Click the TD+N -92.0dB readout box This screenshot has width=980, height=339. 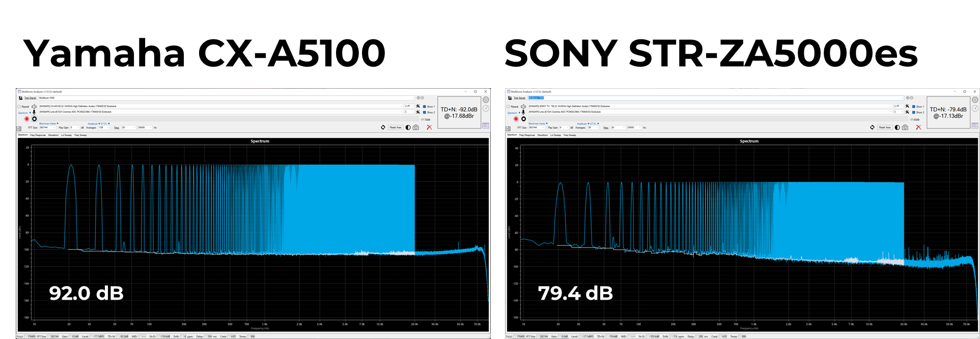tap(459, 113)
